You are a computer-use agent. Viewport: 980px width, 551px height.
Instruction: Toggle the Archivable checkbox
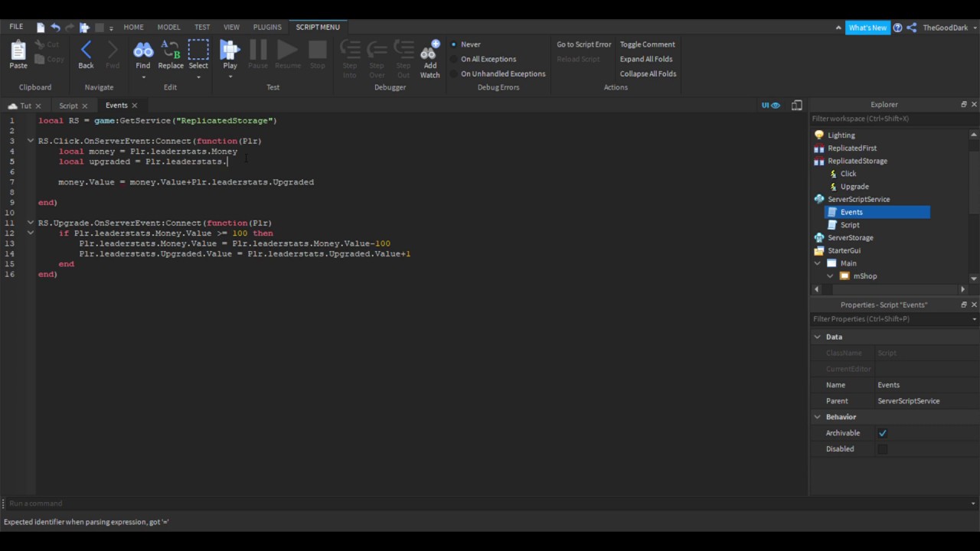883,433
